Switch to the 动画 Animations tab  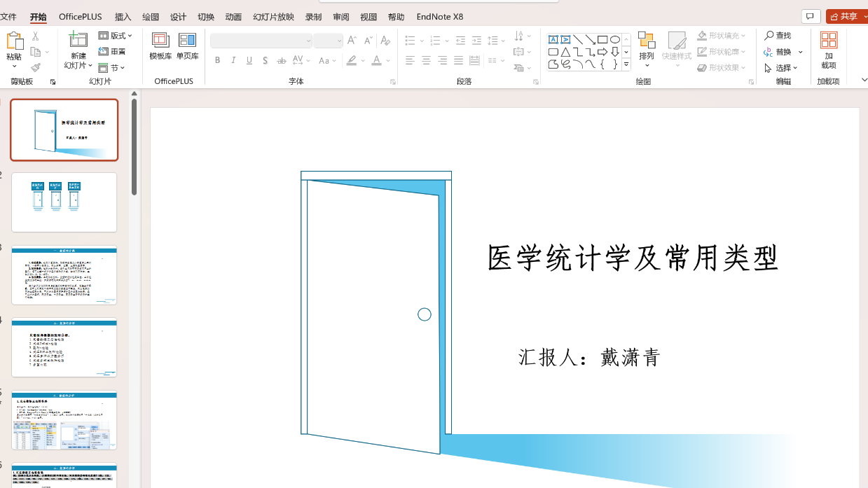tap(233, 17)
